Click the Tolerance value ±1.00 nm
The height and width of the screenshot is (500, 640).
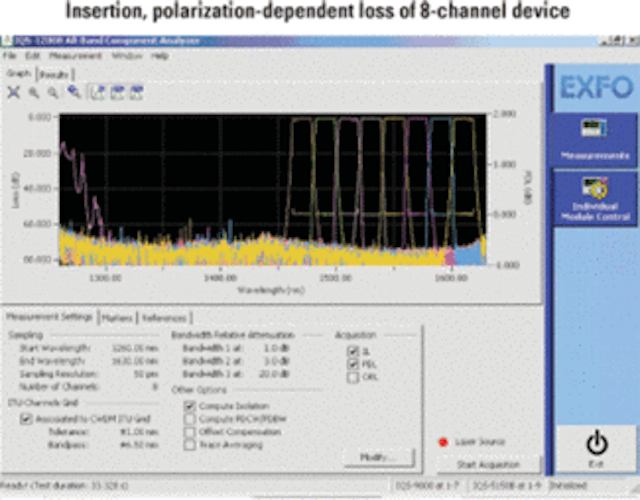(x=139, y=432)
